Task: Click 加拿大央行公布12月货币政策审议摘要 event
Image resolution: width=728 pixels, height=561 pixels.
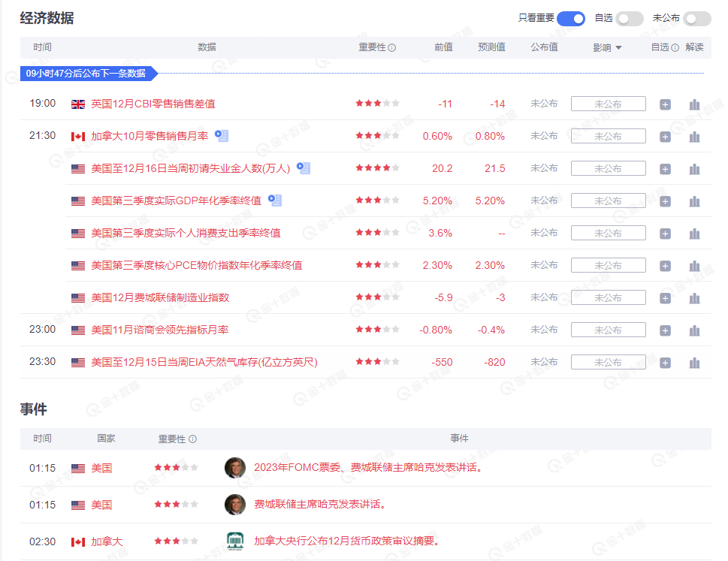Action: (346, 541)
